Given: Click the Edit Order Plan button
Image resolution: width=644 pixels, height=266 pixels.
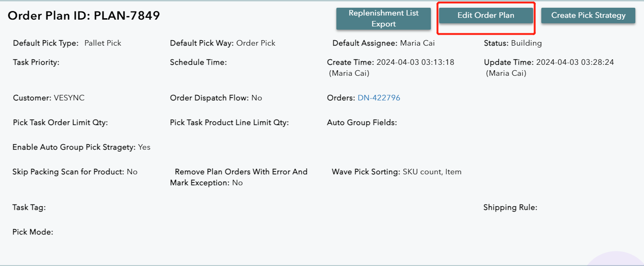Looking at the screenshot, I should [x=486, y=16].
